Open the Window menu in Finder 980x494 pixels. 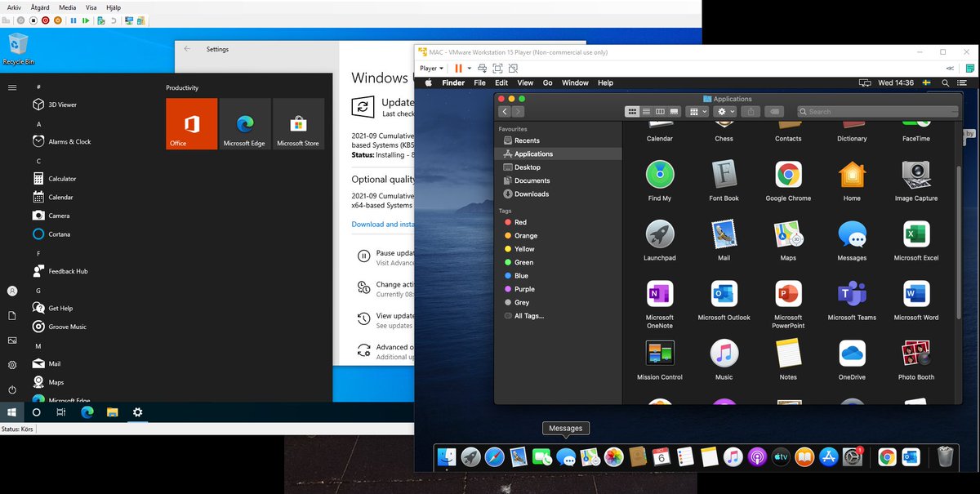tap(577, 82)
